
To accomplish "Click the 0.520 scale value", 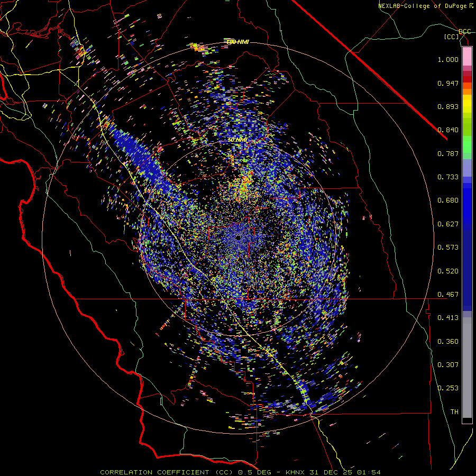I will coord(448,271).
